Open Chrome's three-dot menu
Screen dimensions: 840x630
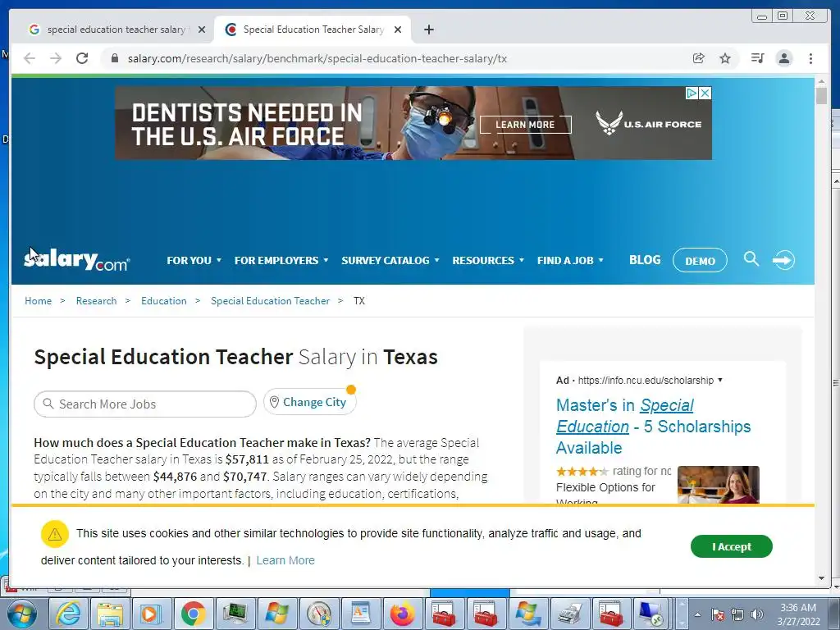click(810, 58)
